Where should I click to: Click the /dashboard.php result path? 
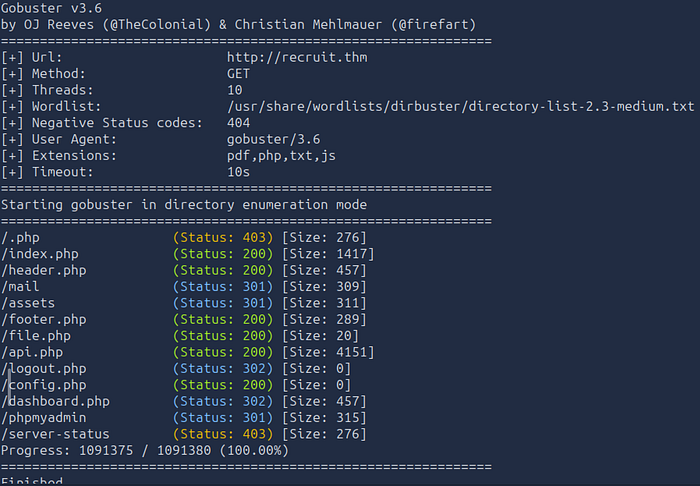[55, 401]
